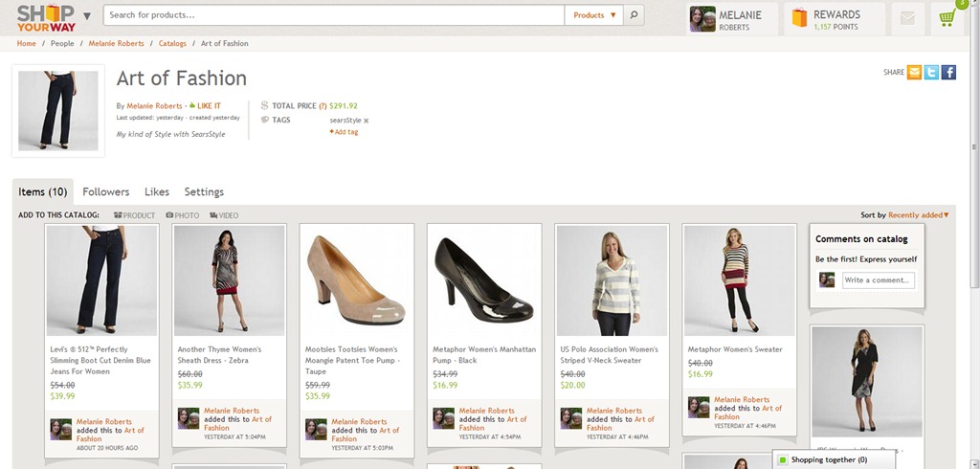Switch to the Followers tab

[105, 192]
